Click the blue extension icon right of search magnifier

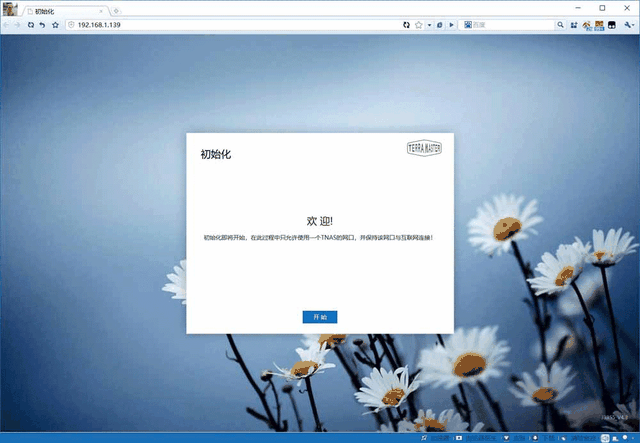[x=574, y=25]
